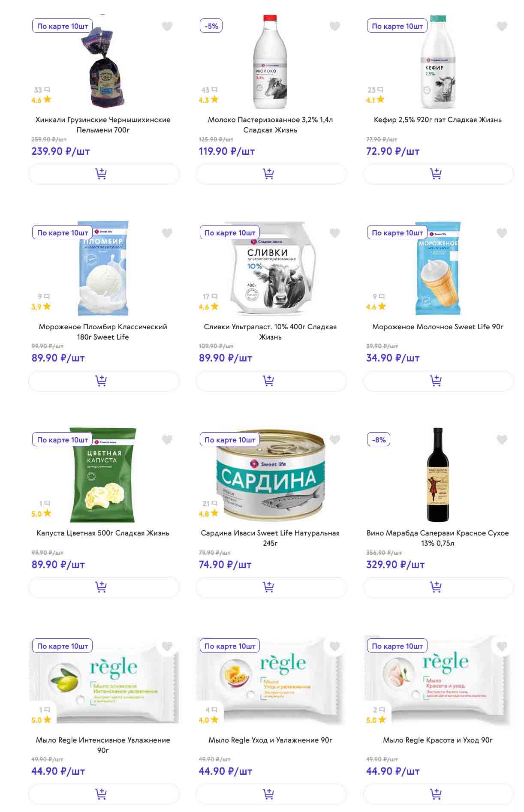Image resolution: width=524 pixels, height=812 pixels.
Task: Favorite Мороженое Молочное Sweet Life
Action: click(x=502, y=233)
